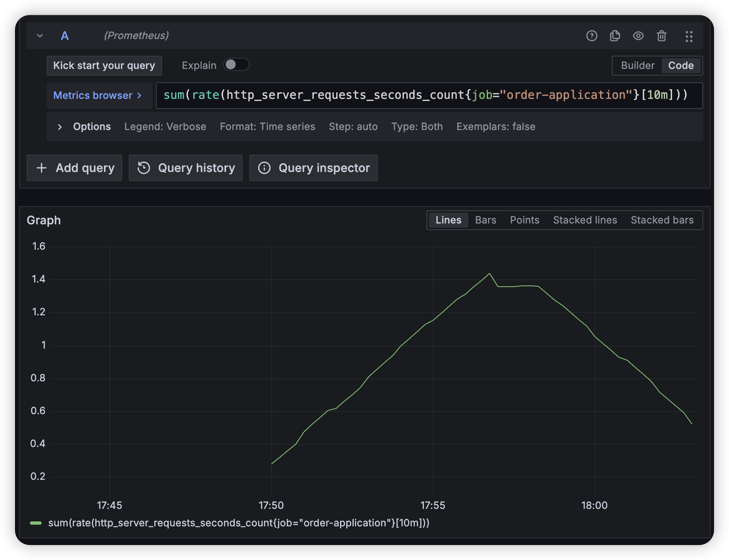Select Points graph style
729x560 pixels.
(525, 220)
